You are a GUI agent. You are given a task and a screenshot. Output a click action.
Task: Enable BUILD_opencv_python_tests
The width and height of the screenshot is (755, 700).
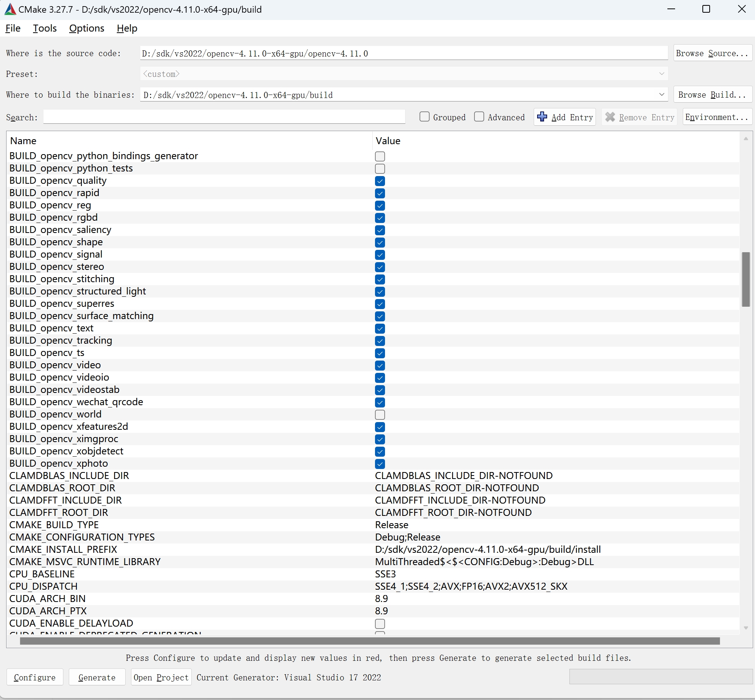click(380, 169)
